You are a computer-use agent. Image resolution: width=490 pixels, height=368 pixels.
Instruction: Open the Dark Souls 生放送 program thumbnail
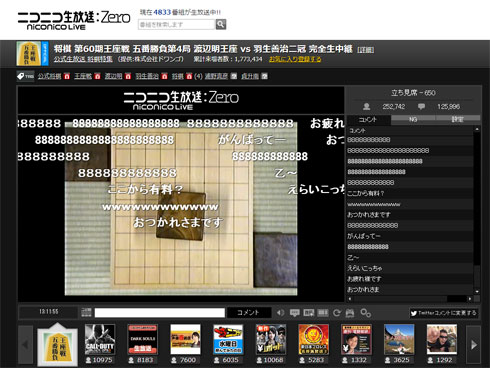pyautogui.click(x=143, y=339)
